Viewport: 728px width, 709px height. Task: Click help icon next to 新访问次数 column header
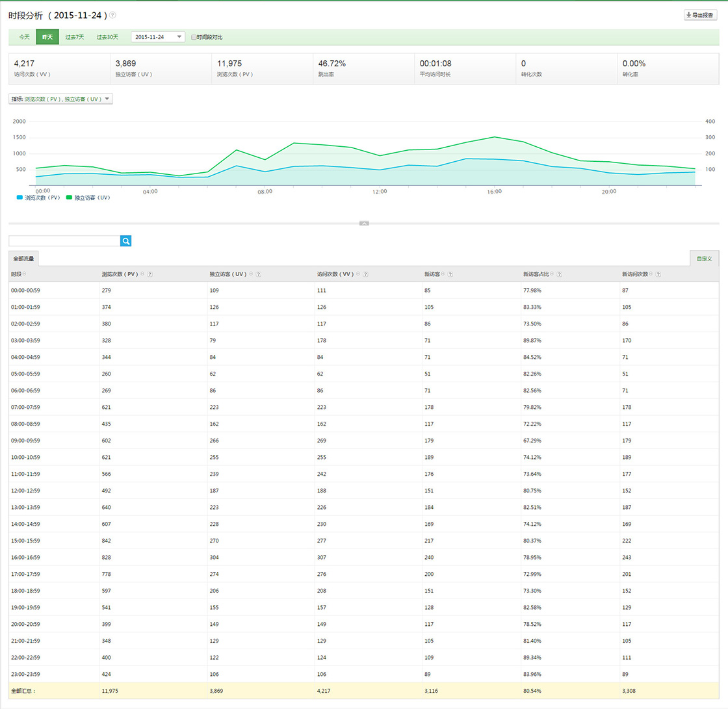point(658,274)
